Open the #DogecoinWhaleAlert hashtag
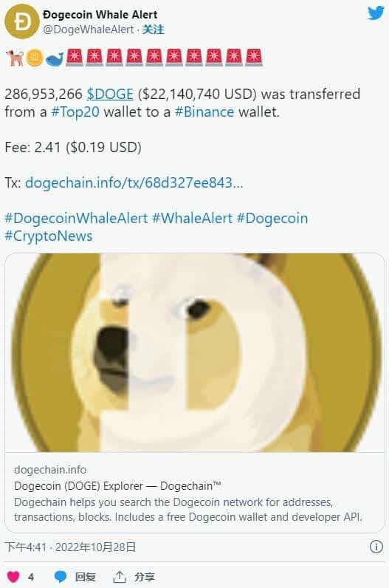389x588 pixels. click(x=76, y=218)
